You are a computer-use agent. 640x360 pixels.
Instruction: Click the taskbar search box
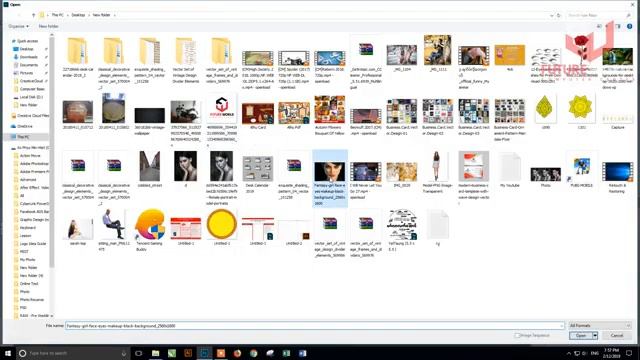[73, 353]
